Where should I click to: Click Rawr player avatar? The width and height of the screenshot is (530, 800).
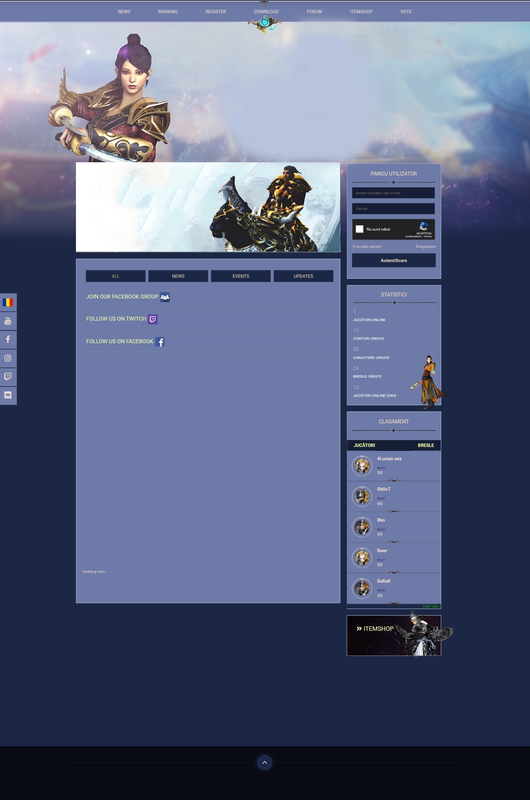tap(362, 558)
